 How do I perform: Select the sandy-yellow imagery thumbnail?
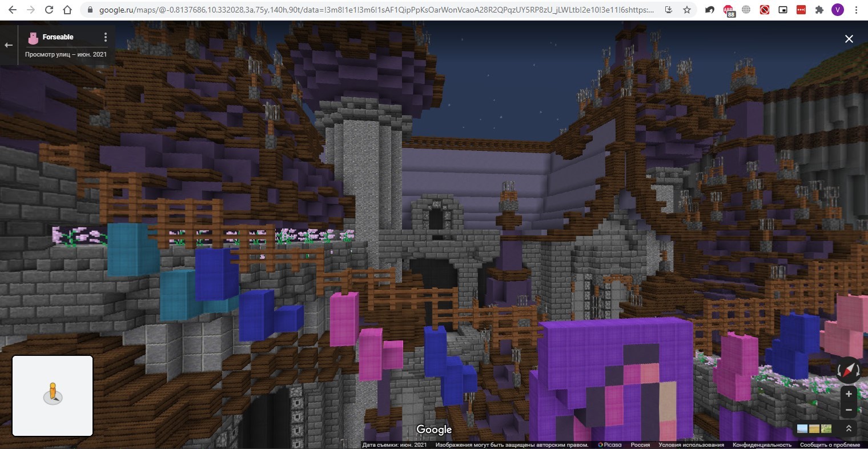coord(814,428)
